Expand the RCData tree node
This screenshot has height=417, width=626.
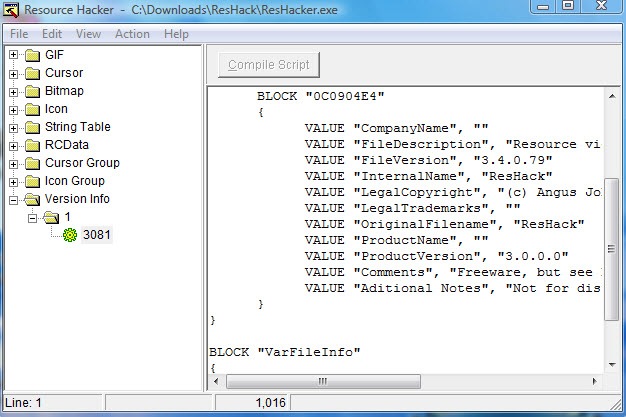pos(13,146)
